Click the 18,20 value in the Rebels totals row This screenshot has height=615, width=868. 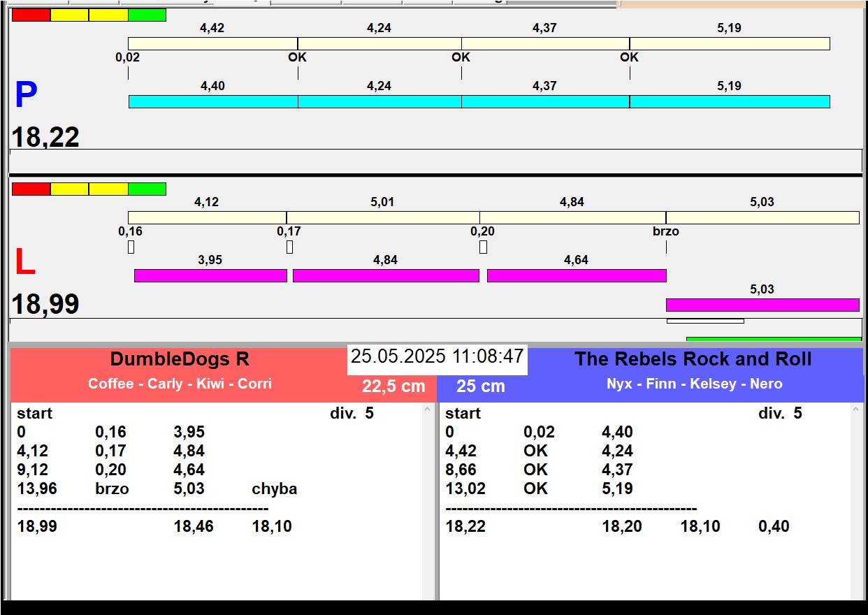tap(622, 526)
